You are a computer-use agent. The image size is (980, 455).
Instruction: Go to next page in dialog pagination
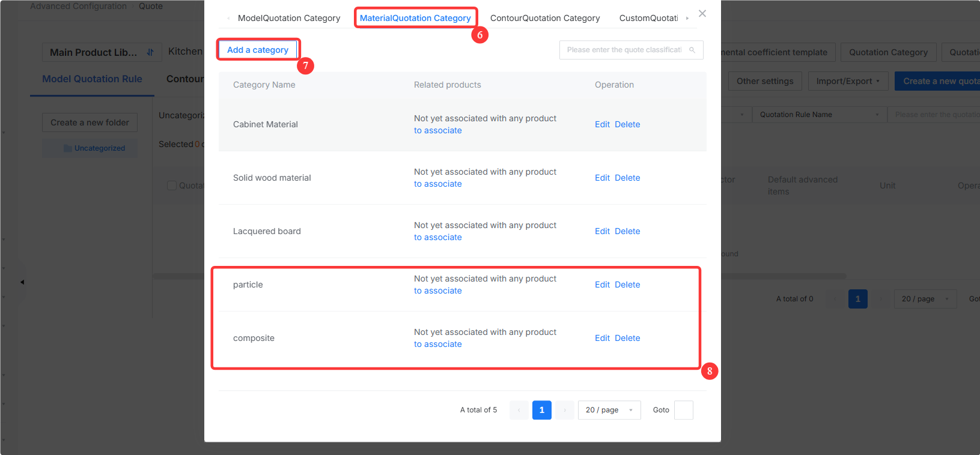(x=565, y=410)
